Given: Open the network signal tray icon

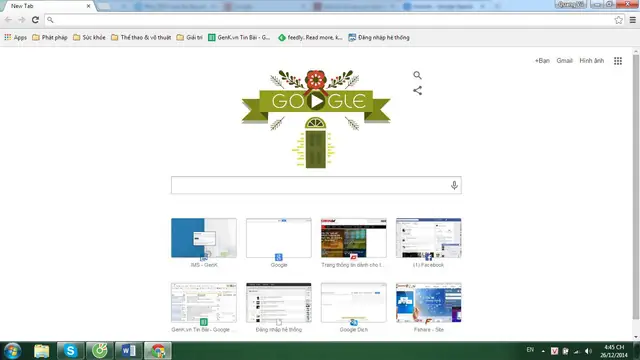Looking at the screenshot, I should (577, 351).
